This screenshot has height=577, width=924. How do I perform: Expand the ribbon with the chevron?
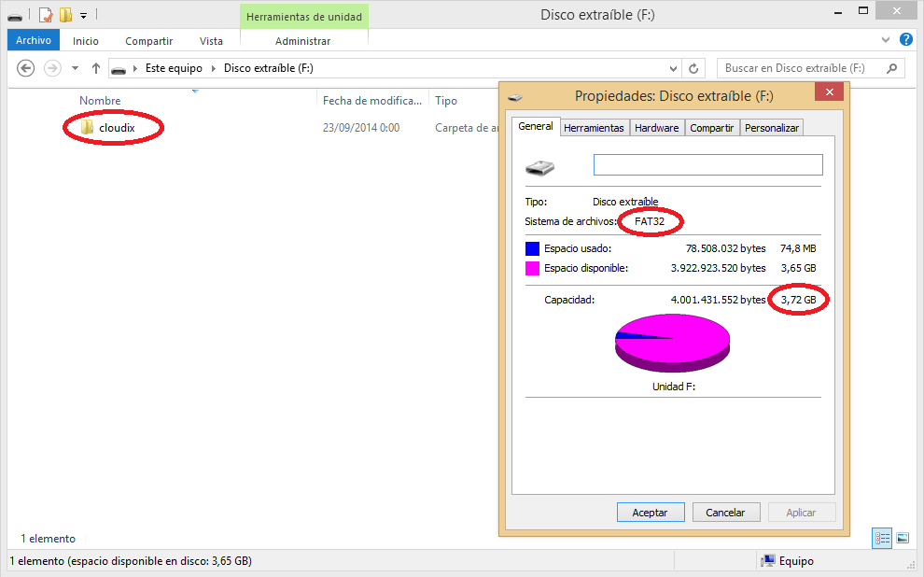pyautogui.click(x=885, y=39)
